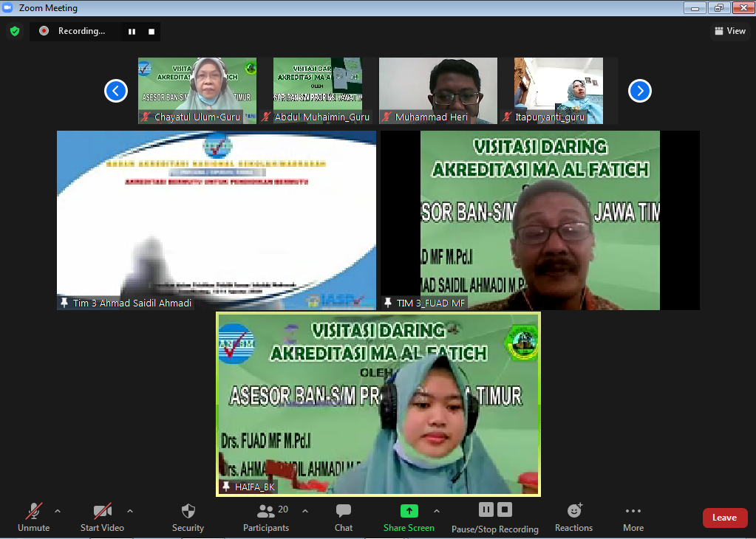Unmute the microphone
756x539 pixels.
click(x=33, y=516)
